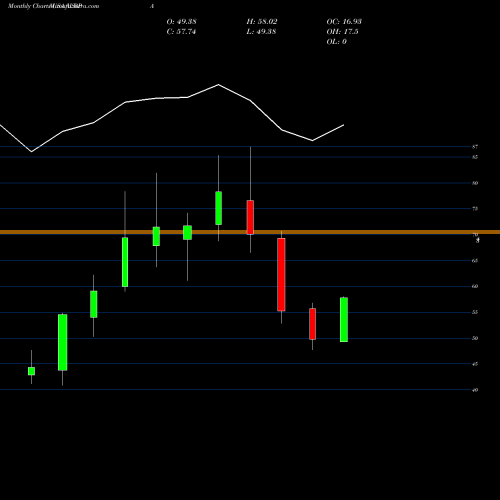
Task: Click the white line's lowest dip on the left
Action: pos(32,152)
